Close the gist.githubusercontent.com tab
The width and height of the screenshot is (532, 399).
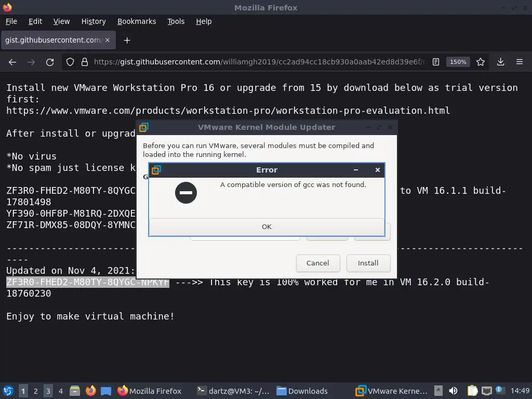click(x=107, y=40)
